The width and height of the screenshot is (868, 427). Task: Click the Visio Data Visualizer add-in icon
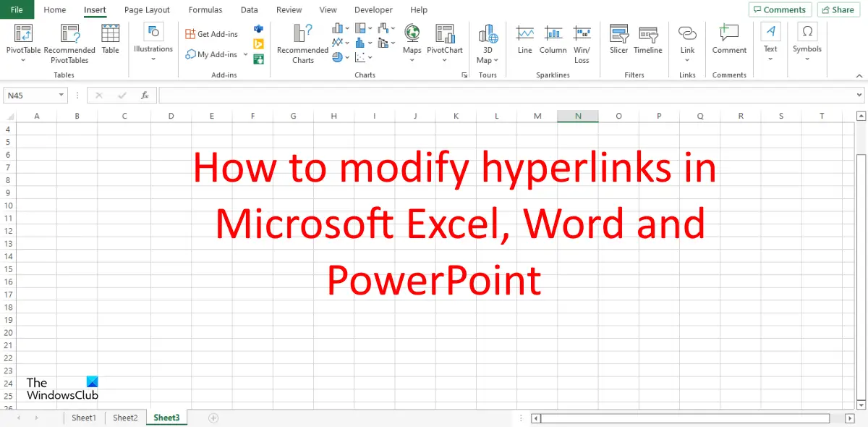tap(258, 28)
